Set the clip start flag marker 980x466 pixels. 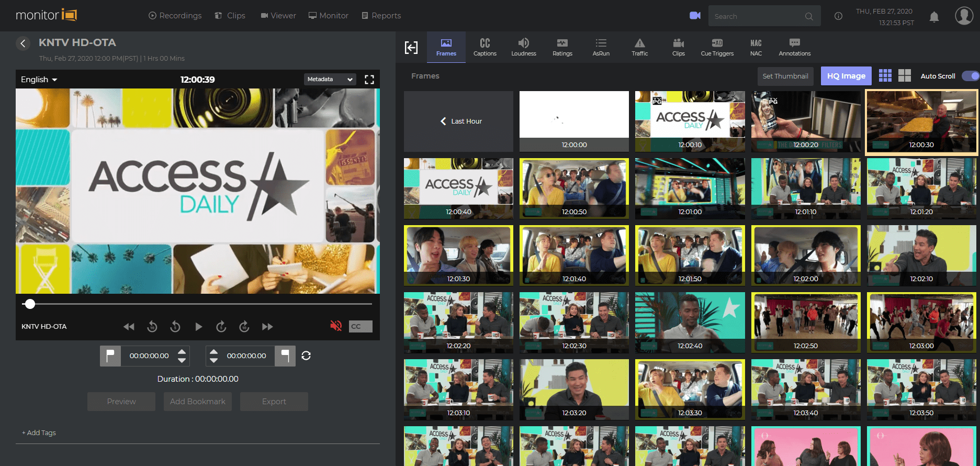click(x=110, y=356)
